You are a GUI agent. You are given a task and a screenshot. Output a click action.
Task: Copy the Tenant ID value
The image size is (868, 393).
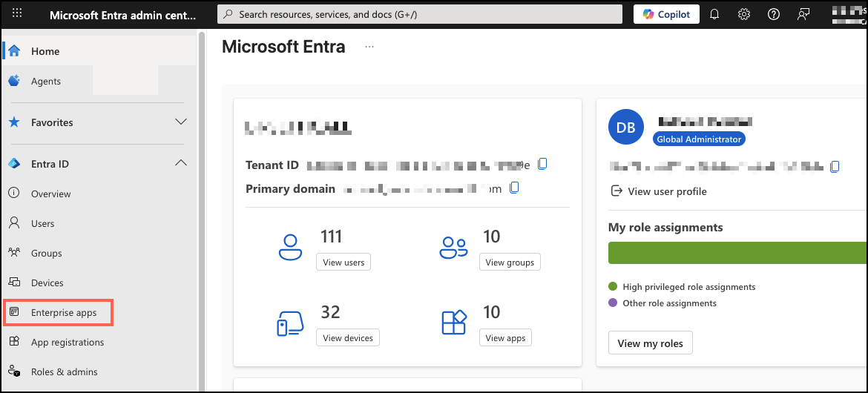point(543,164)
